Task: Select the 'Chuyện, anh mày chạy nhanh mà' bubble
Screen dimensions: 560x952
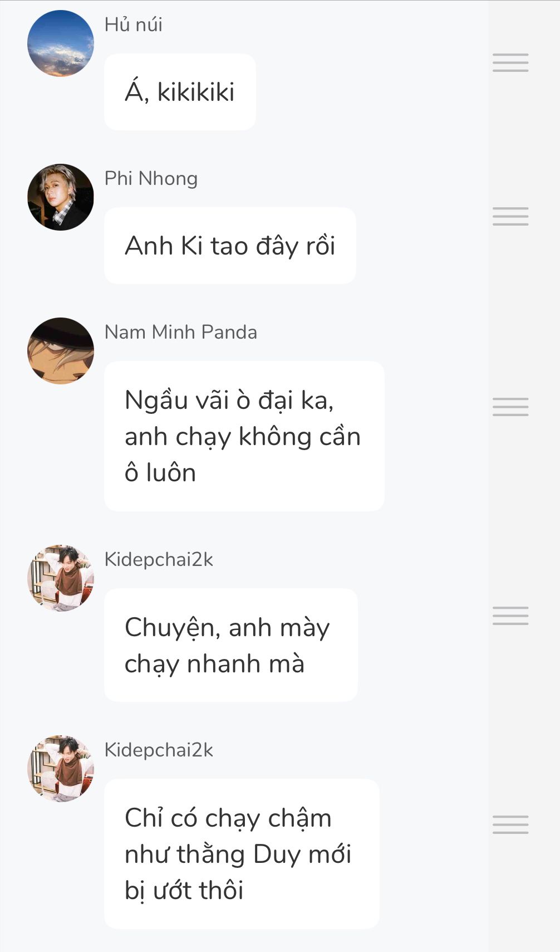Action: (x=230, y=645)
